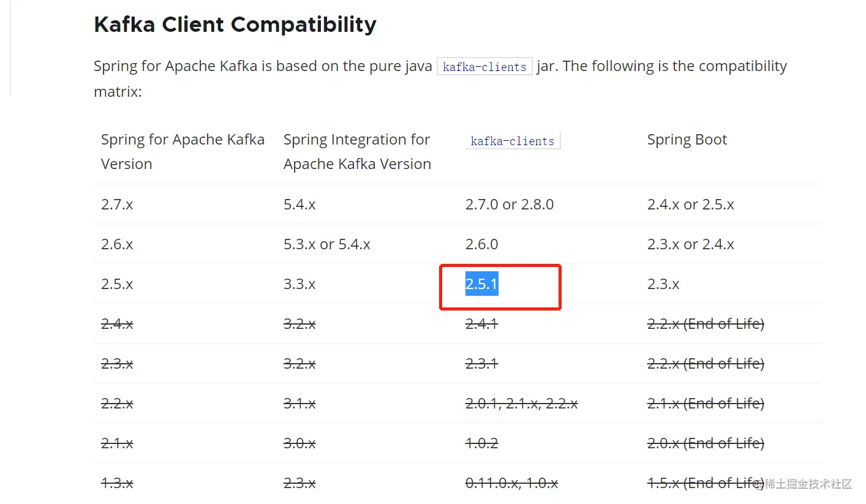Click the struck-through 2.0.1, 2.1.x, 2.2.x cell
The image size is (866, 504).
[521, 404]
